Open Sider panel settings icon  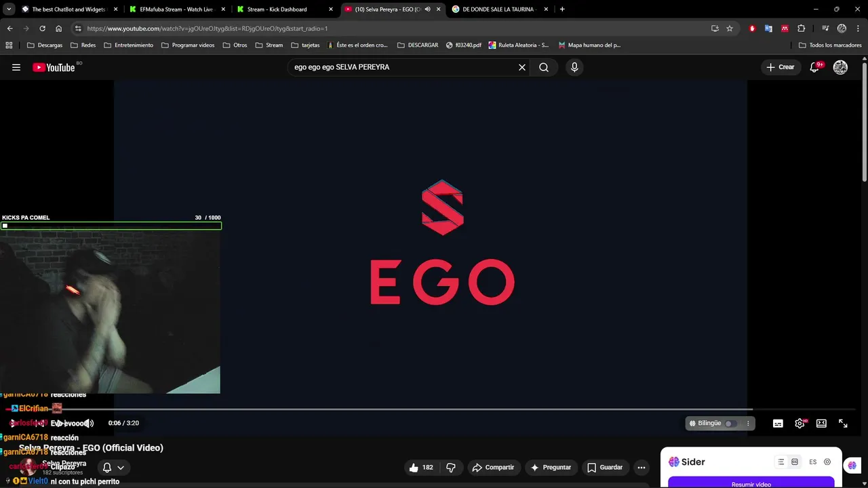click(x=827, y=462)
